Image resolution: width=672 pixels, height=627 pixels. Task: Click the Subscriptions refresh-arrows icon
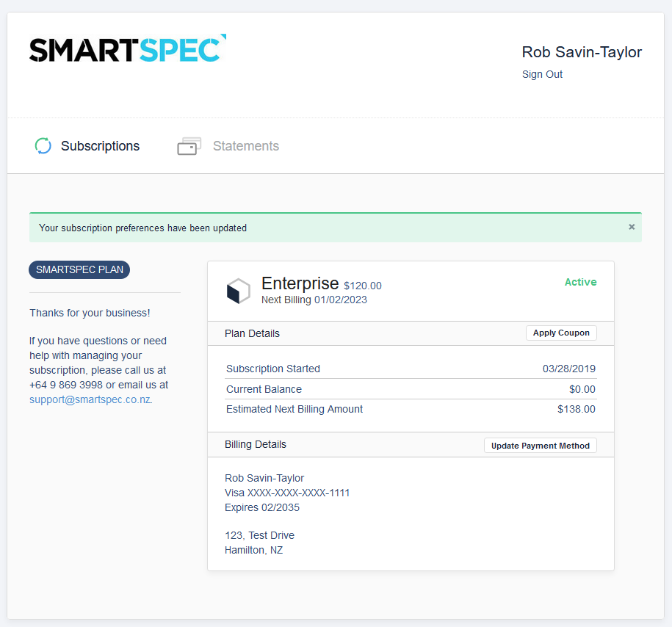[x=43, y=145]
